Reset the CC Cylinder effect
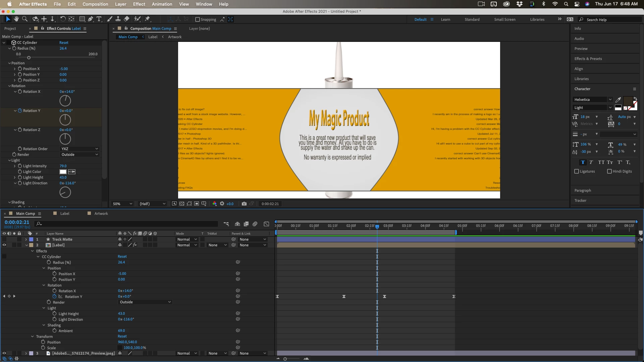Image resolution: width=644 pixels, height=362 pixels. pyautogui.click(x=64, y=43)
